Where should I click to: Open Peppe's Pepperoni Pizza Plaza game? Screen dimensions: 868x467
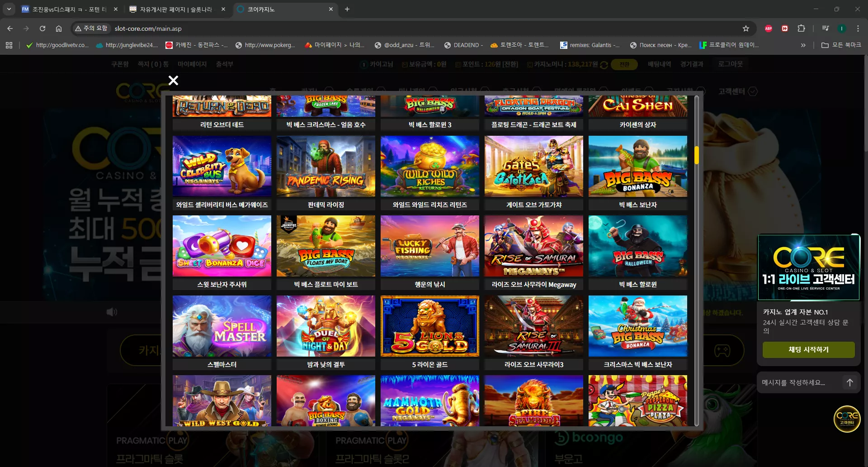pyautogui.click(x=638, y=400)
